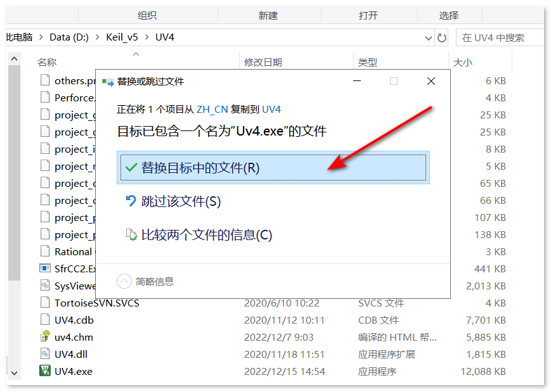Screen dimensions: 551x392
Task: Click the Perforce file icon
Action: click(45, 98)
